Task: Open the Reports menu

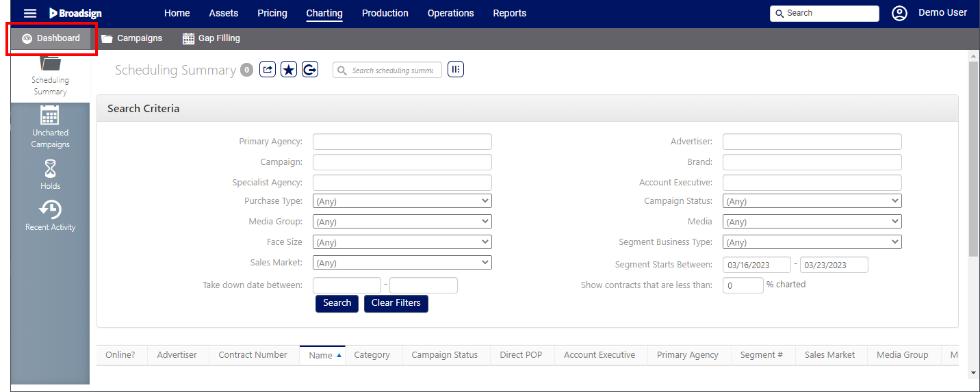Action: (x=509, y=13)
